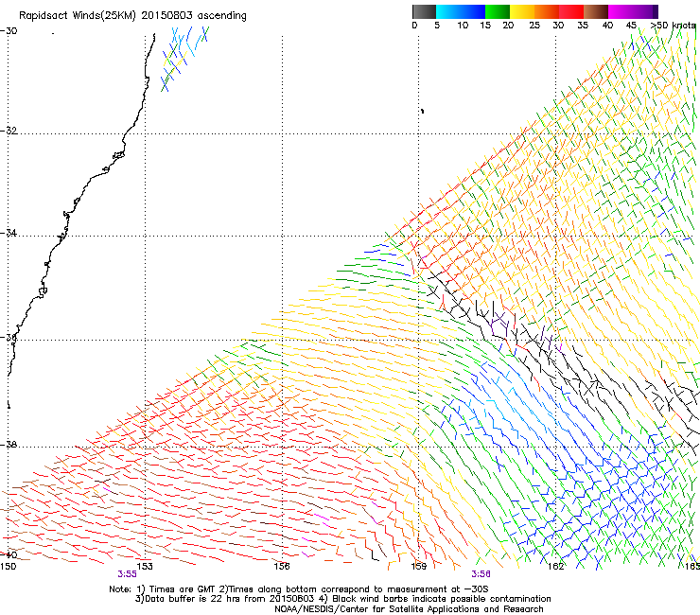700x615 pixels.
Task: Click the red 30-35 knots legend swatch
Action: [x=571, y=11]
